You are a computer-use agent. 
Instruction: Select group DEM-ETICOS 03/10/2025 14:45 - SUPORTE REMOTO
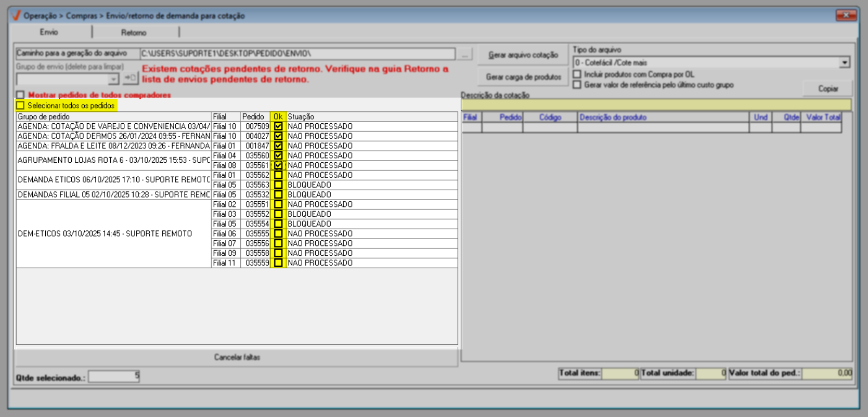click(x=113, y=234)
